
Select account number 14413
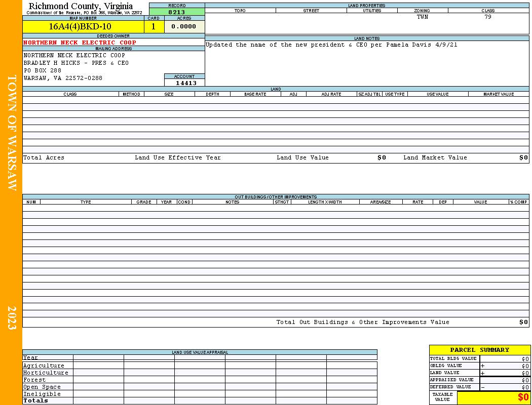tap(186, 83)
